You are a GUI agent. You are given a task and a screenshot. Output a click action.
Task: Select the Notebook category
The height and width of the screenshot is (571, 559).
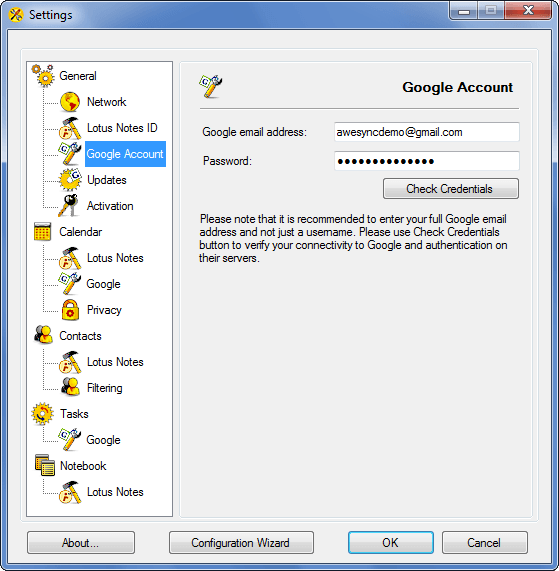click(83, 466)
